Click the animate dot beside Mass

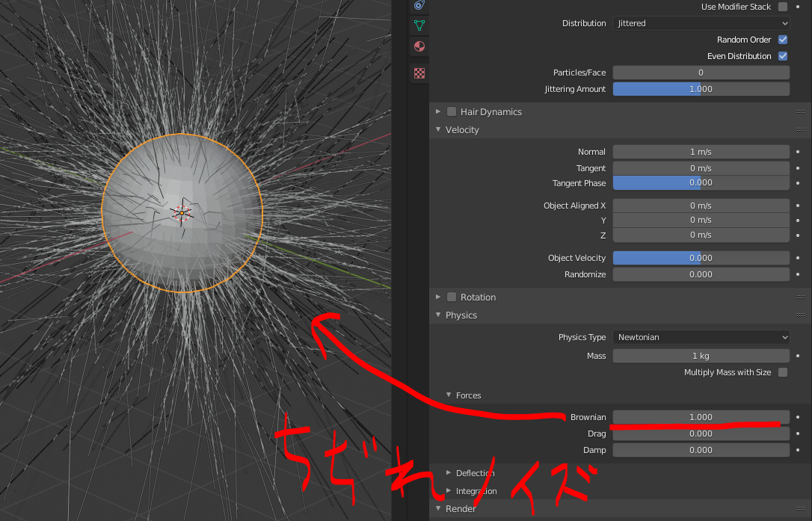pos(798,356)
